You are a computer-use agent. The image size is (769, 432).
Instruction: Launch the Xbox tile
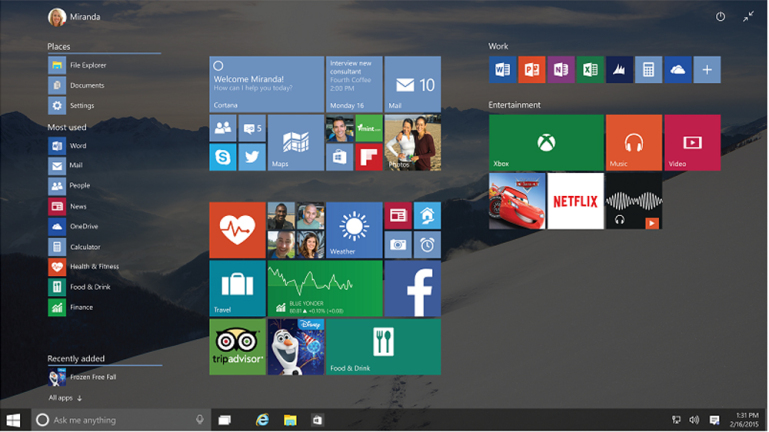point(545,142)
